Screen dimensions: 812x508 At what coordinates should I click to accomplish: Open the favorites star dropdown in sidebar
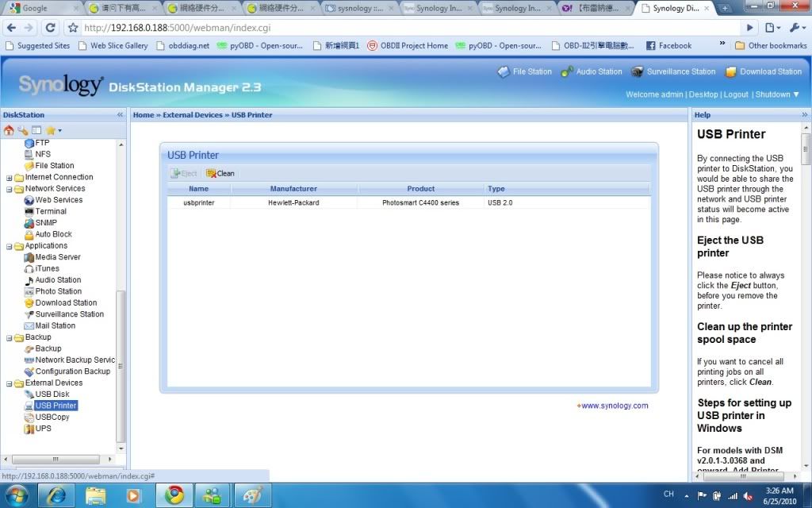point(52,130)
